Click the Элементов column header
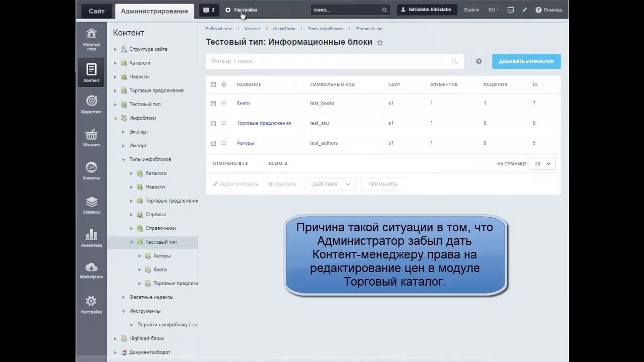 (x=444, y=84)
